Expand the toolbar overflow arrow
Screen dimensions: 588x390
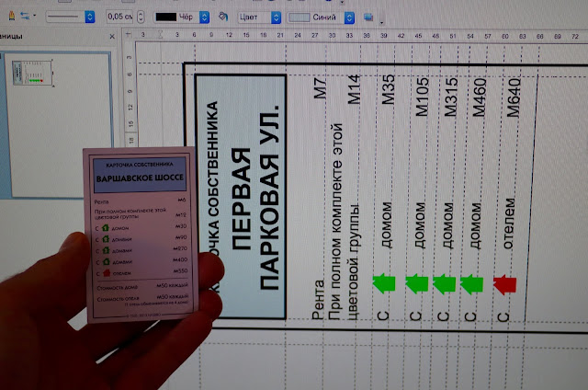click(x=381, y=22)
